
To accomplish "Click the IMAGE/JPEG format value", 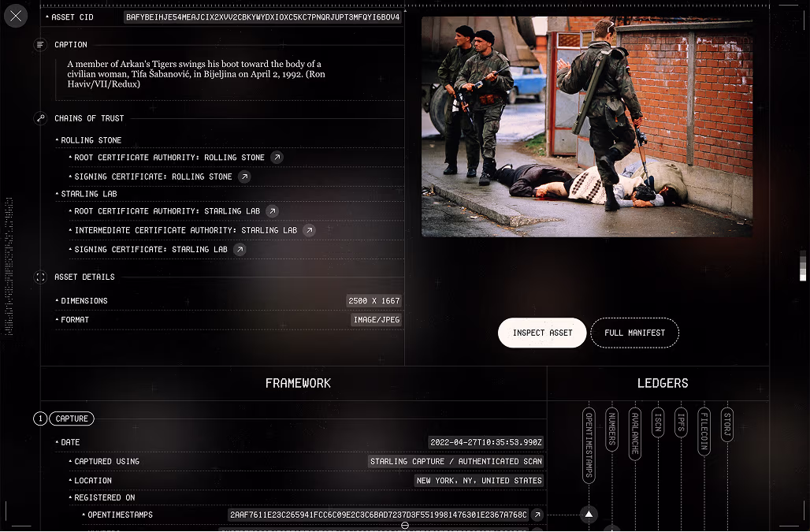I will (377, 320).
